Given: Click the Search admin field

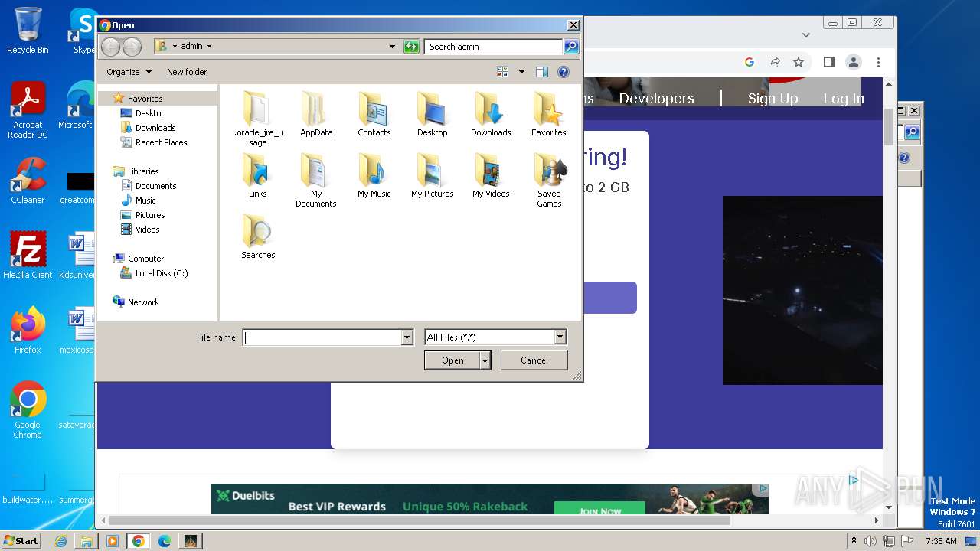Looking at the screenshot, I should 493,47.
